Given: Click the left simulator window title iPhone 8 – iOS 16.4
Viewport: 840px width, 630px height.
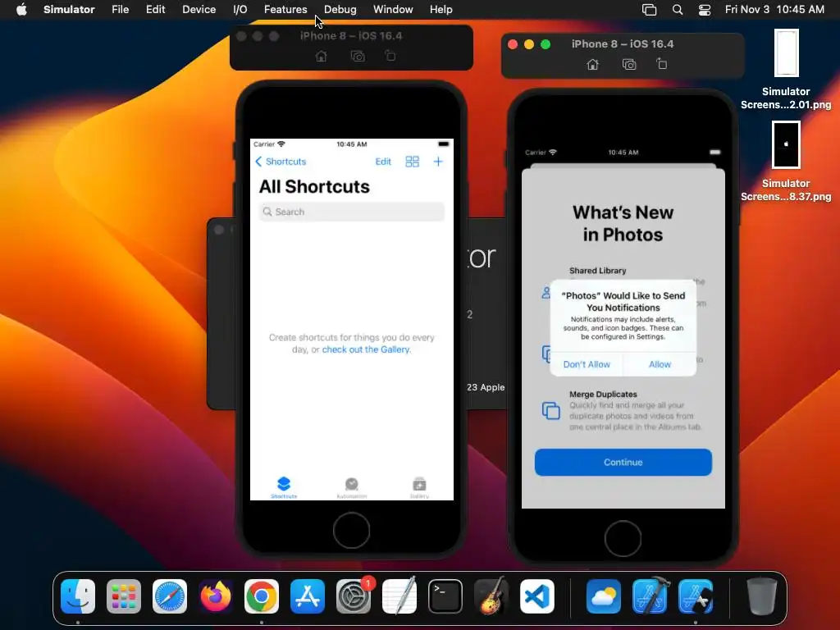Looking at the screenshot, I should (x=351, y=36).
